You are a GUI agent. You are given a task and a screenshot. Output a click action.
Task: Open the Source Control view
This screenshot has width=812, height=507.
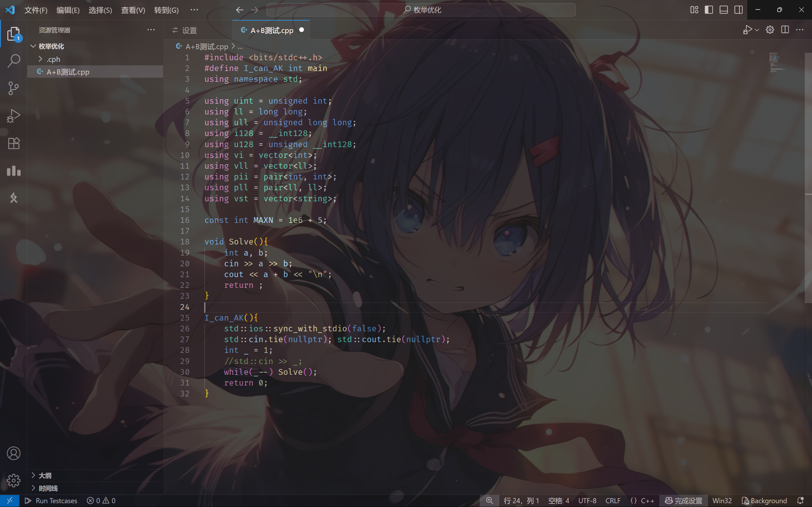click(13, 88)
